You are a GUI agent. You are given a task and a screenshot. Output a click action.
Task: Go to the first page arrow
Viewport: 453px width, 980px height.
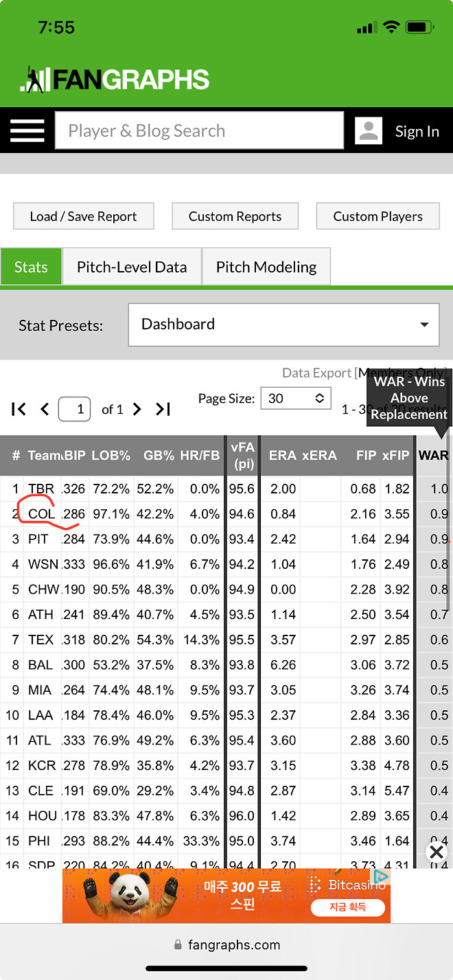click(19, 410)
